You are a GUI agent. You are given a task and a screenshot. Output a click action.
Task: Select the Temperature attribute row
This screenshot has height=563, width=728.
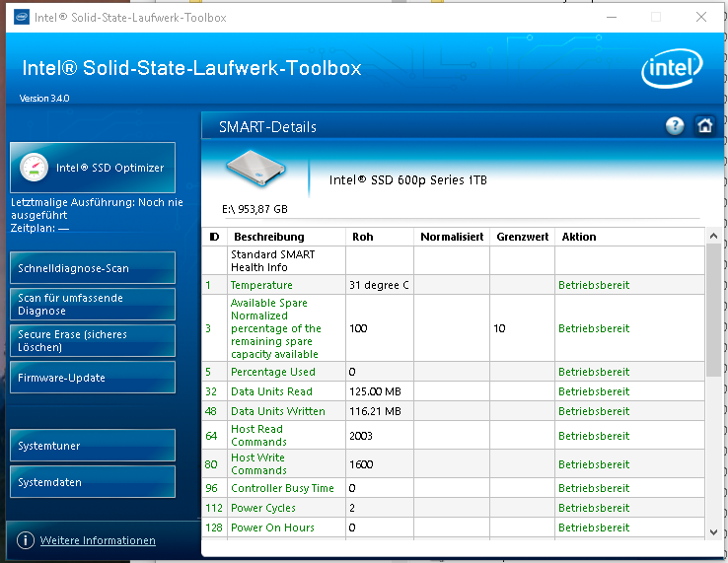coord(453,285)
